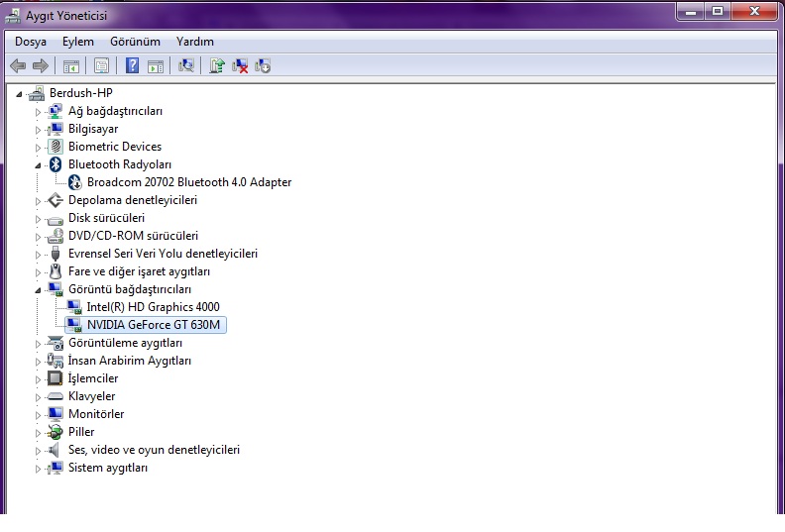Click the DVD/CD-ROM sürücüleri disc icon
Viewport: 785px width, 532px height.
[56, 236]
